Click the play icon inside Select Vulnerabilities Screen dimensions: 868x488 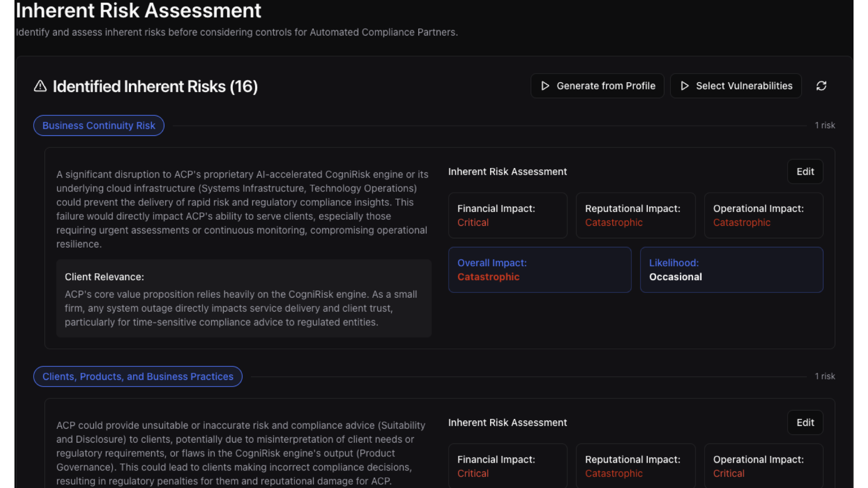pos(684,86)
